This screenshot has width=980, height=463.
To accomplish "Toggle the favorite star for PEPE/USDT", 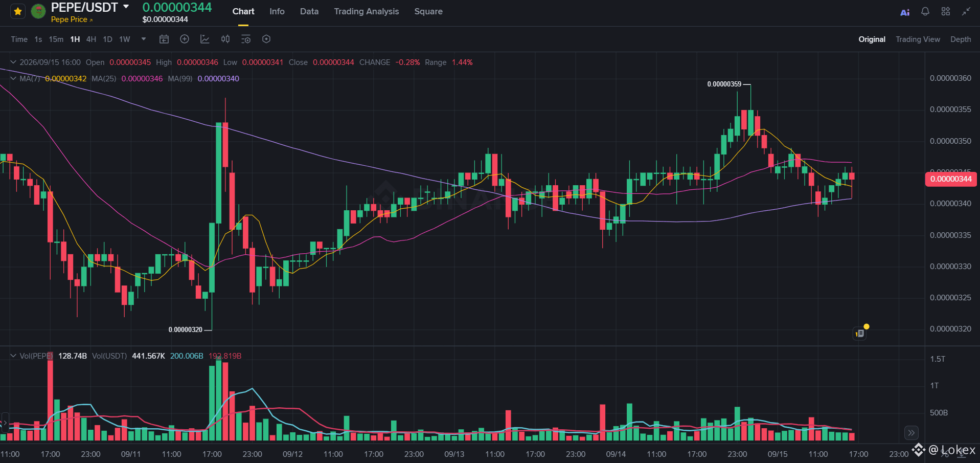I will (18, 11).
